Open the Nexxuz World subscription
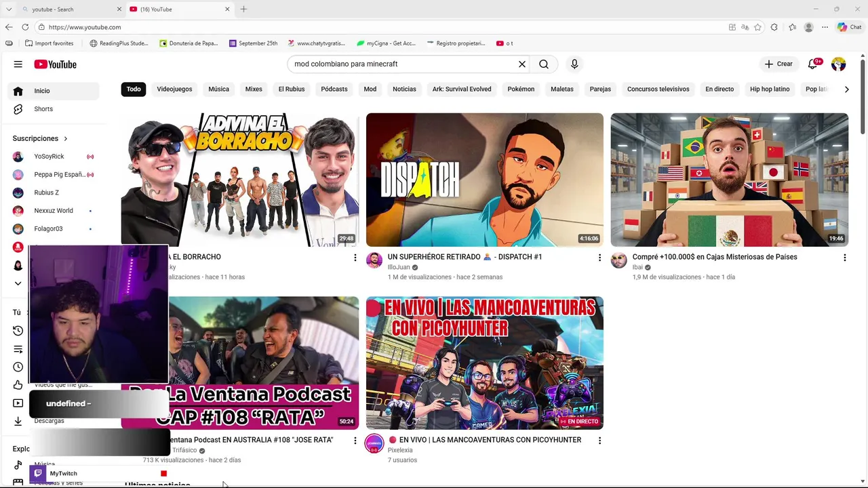 (x=54, y=211)
